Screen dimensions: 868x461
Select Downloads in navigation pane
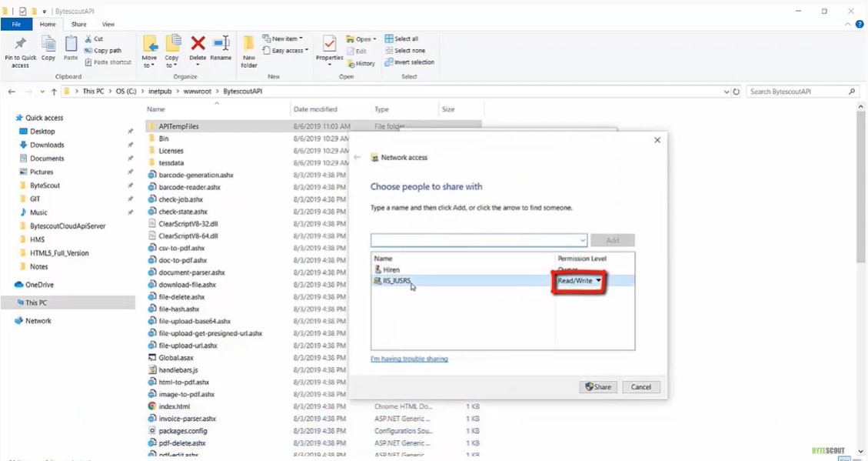[46, 145]
